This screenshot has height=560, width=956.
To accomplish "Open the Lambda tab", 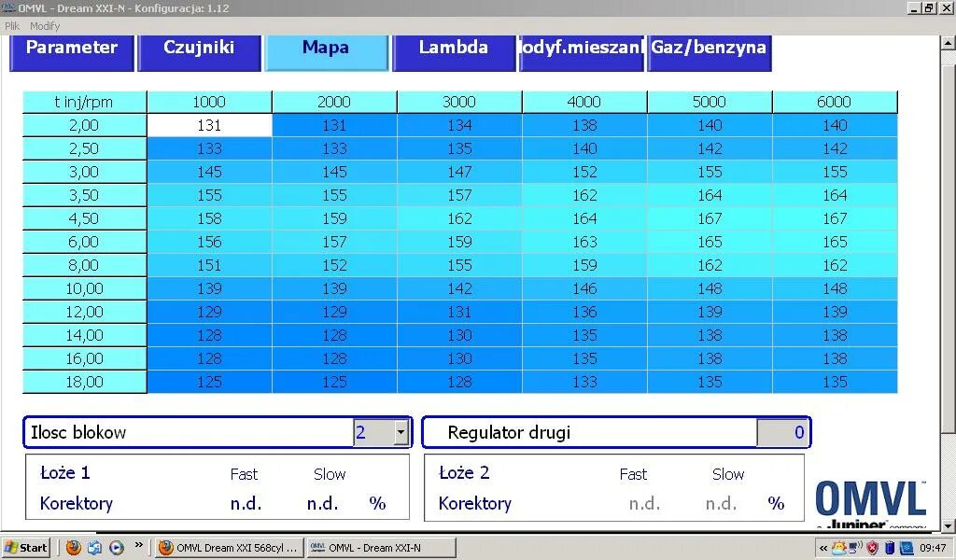I will click(x=454, y=52).
